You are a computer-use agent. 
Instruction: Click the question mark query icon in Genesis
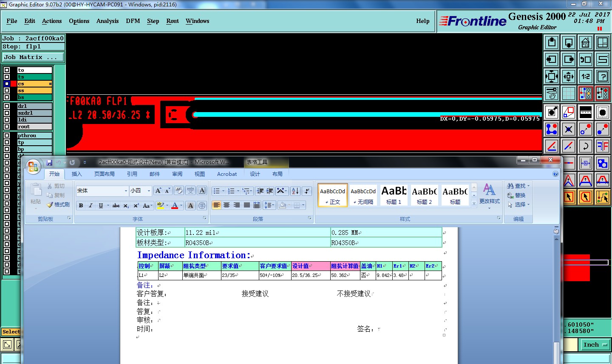coord(603,76)
